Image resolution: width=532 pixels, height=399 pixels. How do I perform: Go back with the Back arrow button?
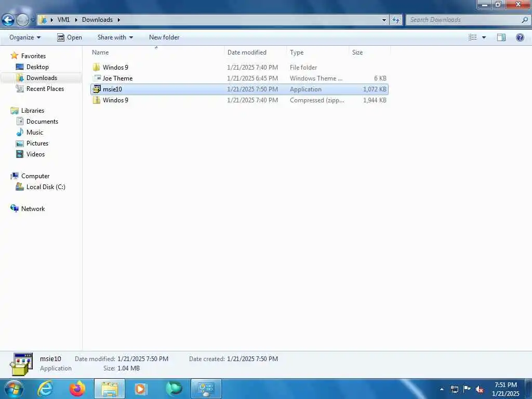(8, 20)
